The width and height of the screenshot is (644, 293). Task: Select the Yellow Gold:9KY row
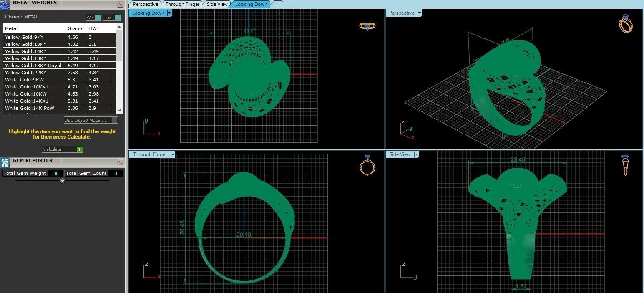[59, 37]
